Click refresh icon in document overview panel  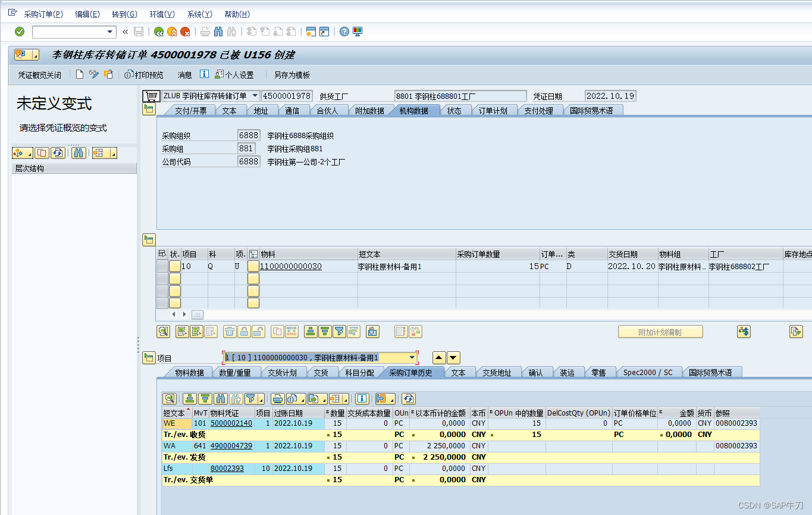coord(58,153)
